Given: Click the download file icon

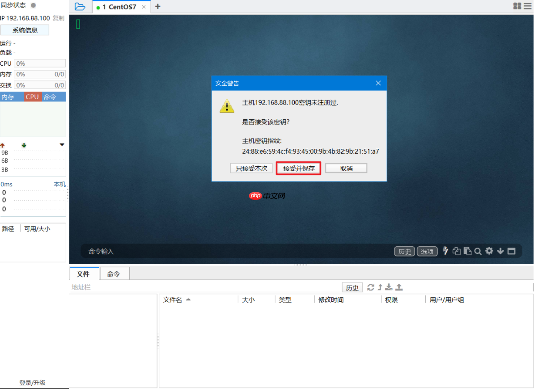Looking at the screenshot, I should point(389,287).
